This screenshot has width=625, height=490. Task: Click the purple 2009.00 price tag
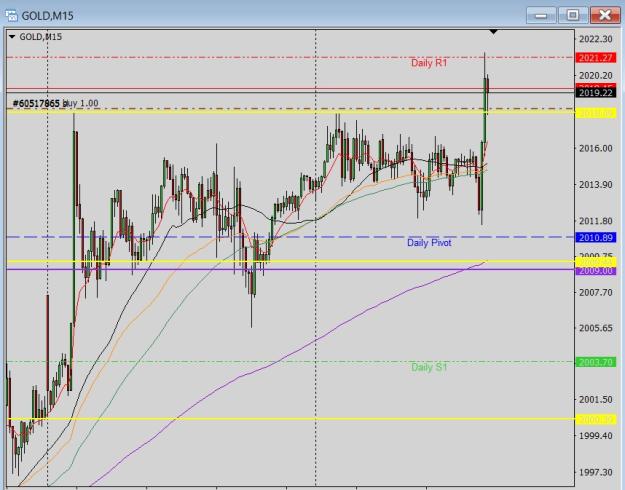click(x=596, y=271)
